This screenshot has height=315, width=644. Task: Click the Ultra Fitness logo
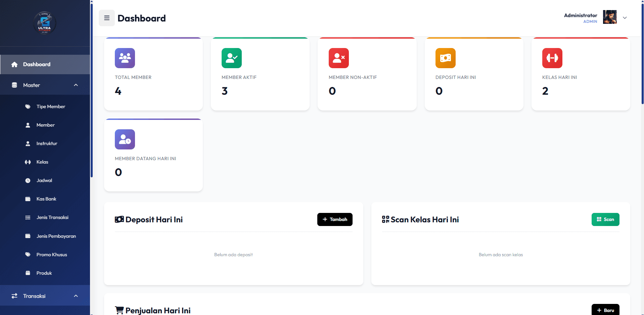(45, 23)
